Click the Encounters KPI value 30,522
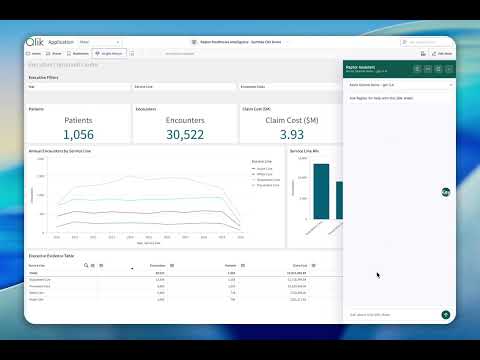 (185, 135)
